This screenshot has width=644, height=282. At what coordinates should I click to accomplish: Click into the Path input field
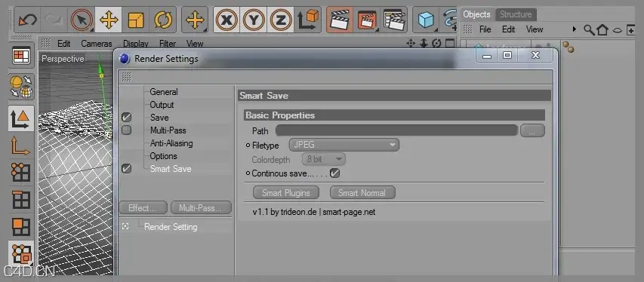396,130
